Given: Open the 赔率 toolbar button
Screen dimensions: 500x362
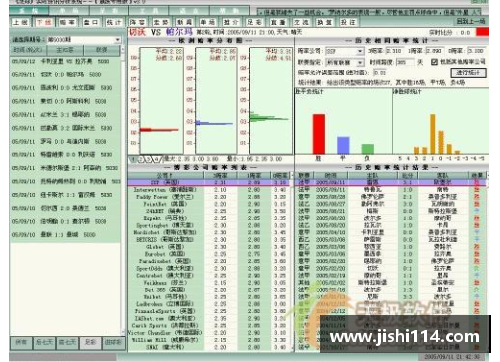Looking at the screenshot, I should point(67,22).
